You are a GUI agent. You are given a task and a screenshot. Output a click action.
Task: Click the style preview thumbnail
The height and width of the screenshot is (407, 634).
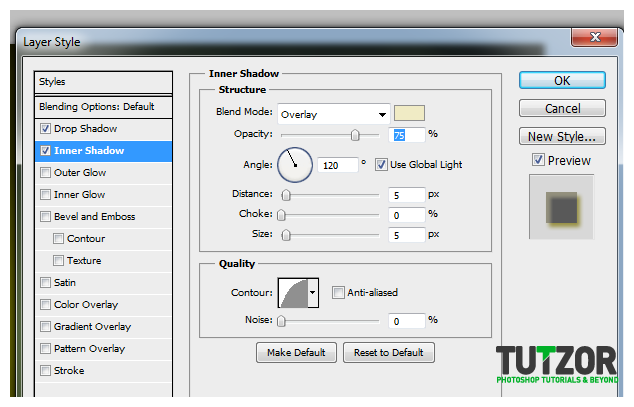coord(562,207)
